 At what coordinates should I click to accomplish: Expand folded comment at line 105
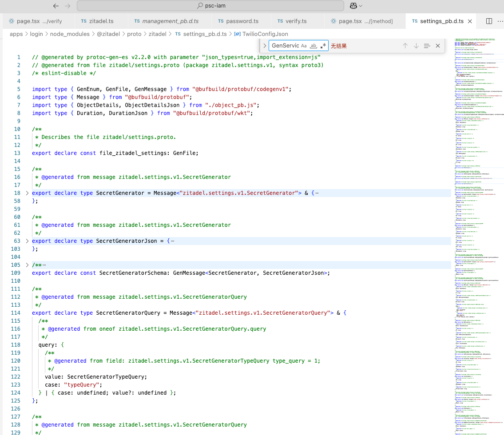[x=27, y=265]
